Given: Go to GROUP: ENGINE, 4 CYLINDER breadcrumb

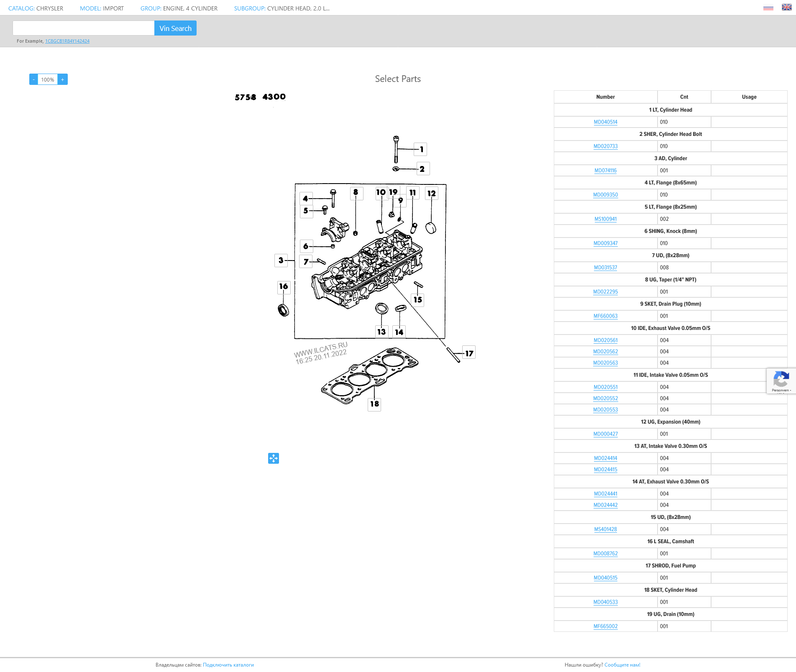Looking at the screenshot, I should (179, 8).
